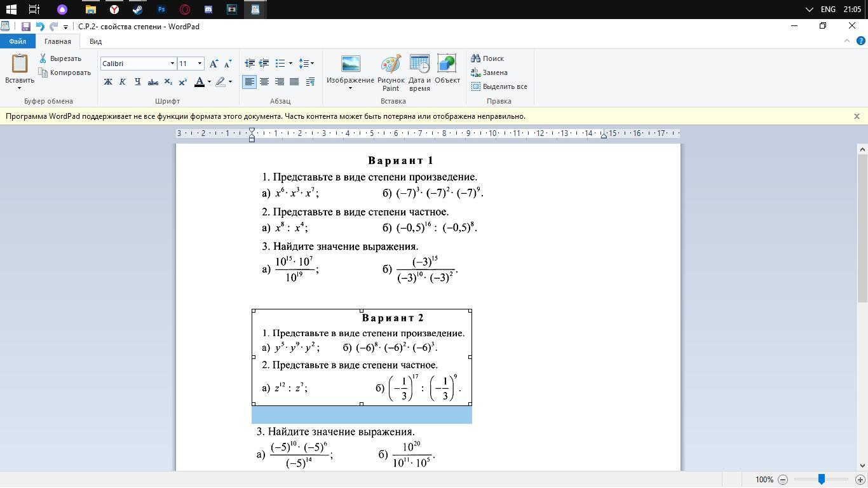Click the grow font size icon
868x488 pixels.
coord(214,63)
